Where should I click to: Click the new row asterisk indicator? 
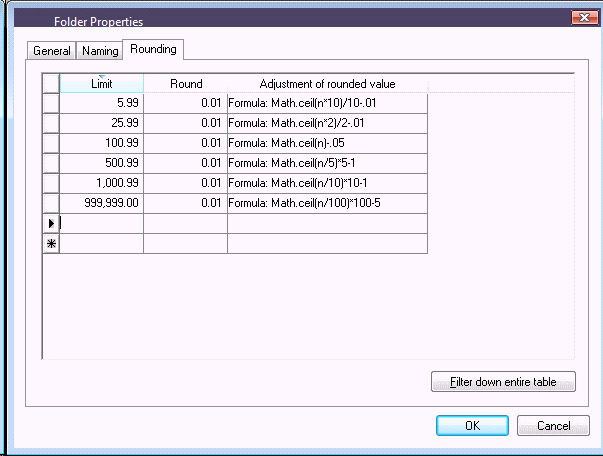51,243
